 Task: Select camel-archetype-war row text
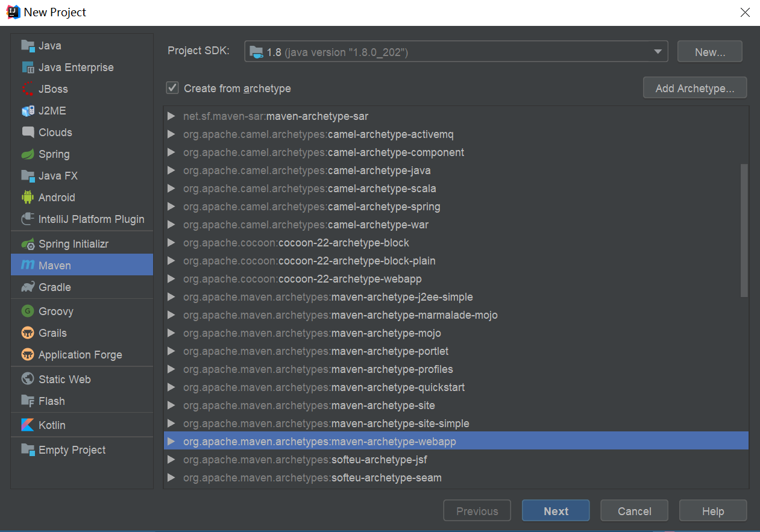point(306,225)
